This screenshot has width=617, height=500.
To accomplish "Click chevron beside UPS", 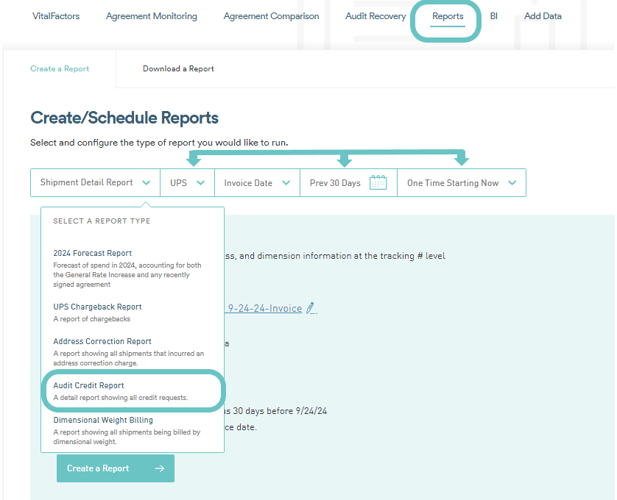I will point(201,183).
